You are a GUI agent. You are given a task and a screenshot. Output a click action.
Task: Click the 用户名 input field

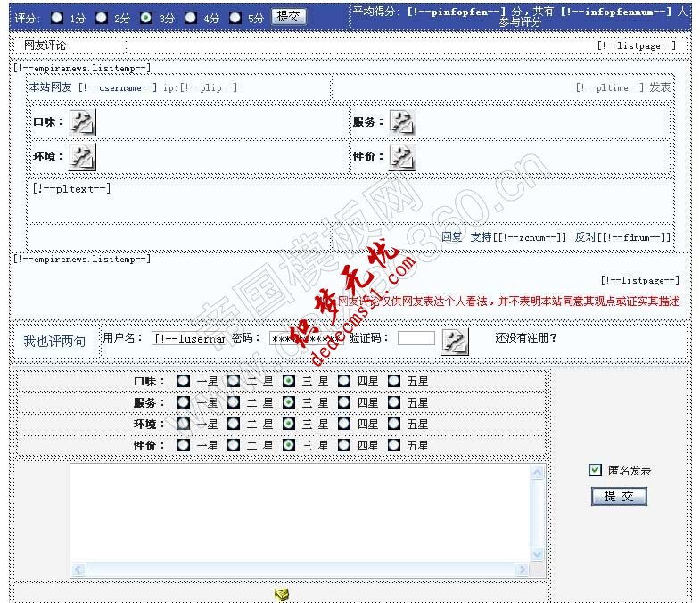click(189, 339)
